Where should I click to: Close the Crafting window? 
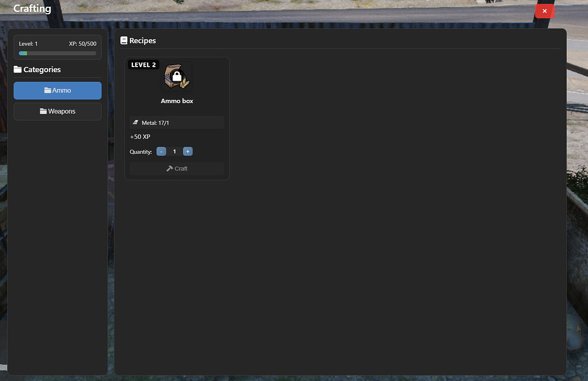pos(544,11)
